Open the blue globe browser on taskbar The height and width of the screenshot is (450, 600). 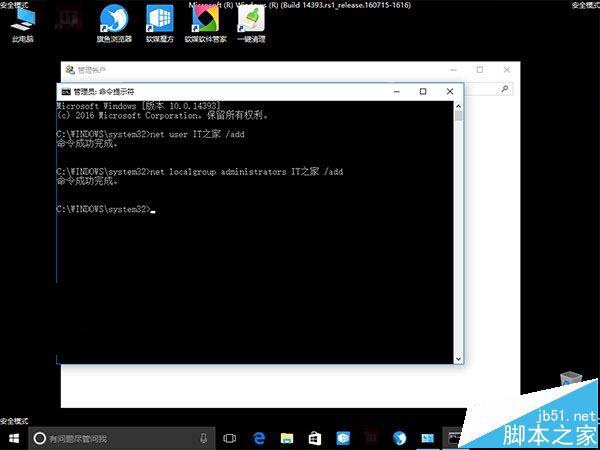399,439
